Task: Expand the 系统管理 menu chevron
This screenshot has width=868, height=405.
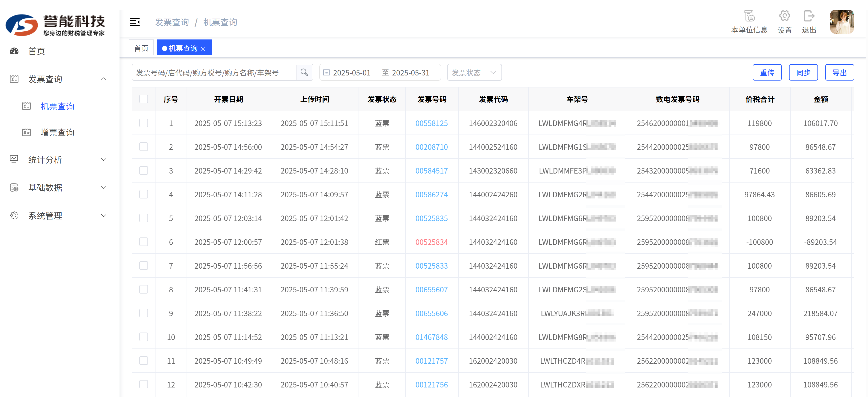Action: (104, 216)
